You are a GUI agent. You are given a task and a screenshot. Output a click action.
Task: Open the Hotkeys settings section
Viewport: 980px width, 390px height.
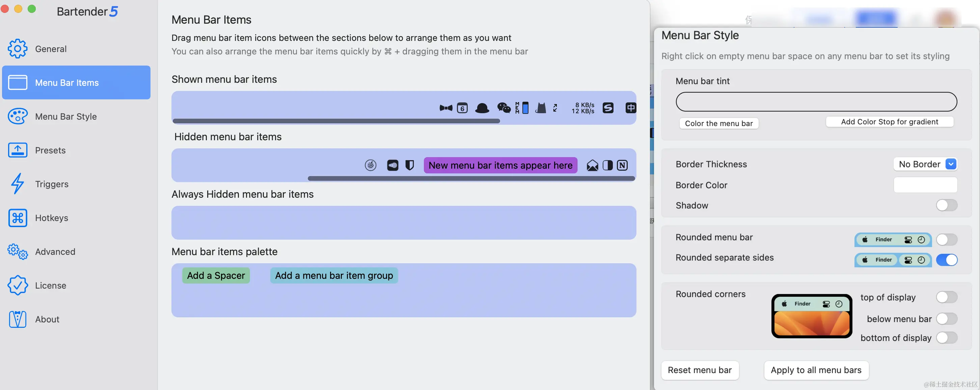52,217
